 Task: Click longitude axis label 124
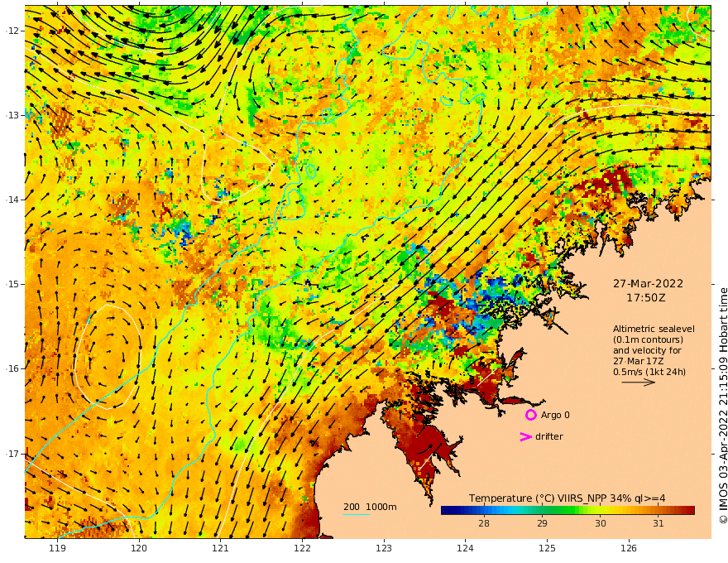pos(465,549)
